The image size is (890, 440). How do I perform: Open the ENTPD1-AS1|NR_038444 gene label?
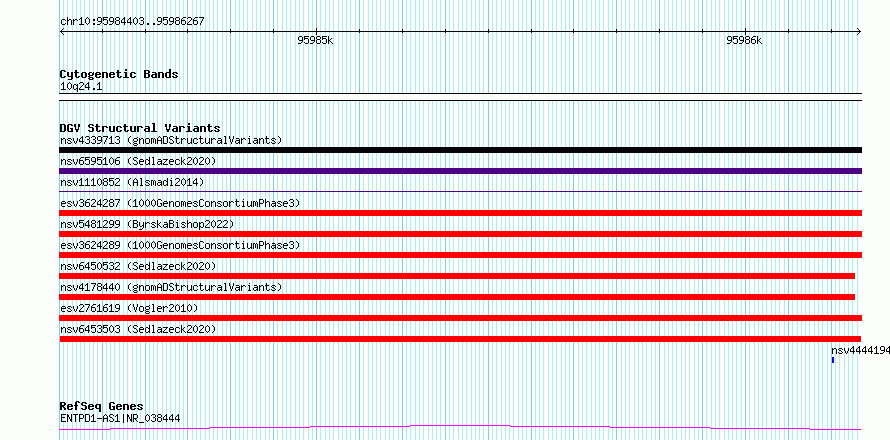[120, 418]
